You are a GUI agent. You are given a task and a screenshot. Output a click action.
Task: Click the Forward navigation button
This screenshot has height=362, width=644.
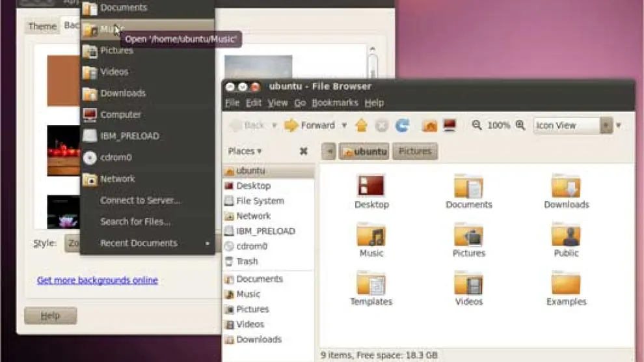(x=310, y=126)
